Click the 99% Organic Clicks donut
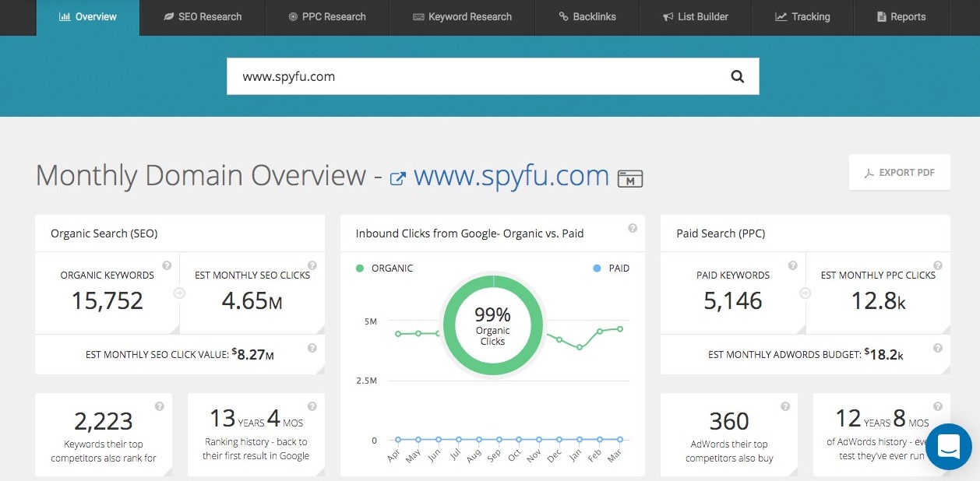The width and height of the screenshot is (980, 481). 493,325
